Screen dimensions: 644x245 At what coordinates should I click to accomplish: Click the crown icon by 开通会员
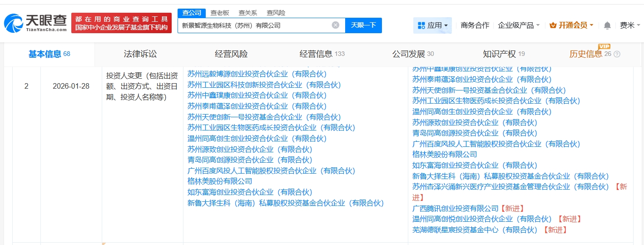[x=553, y=25]
